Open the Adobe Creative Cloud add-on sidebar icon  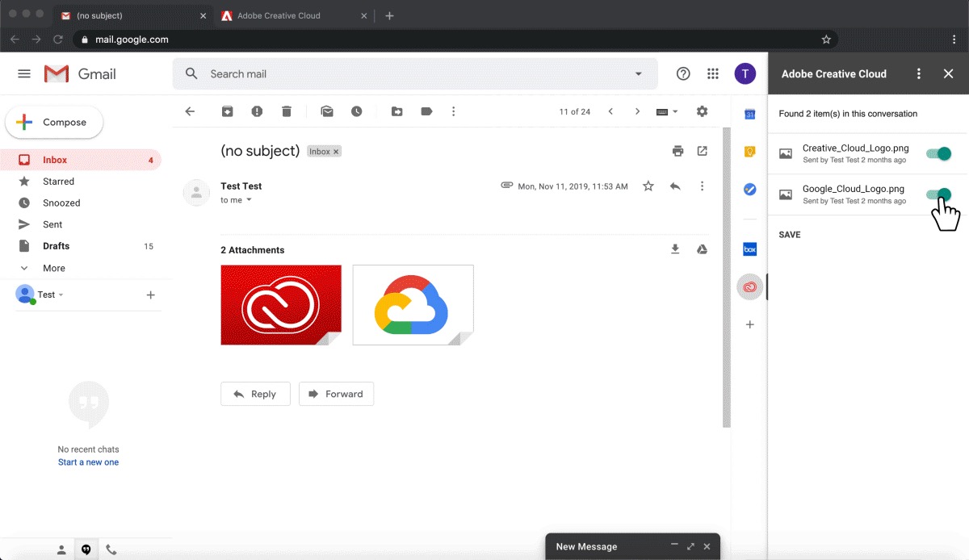pos(749,287)
